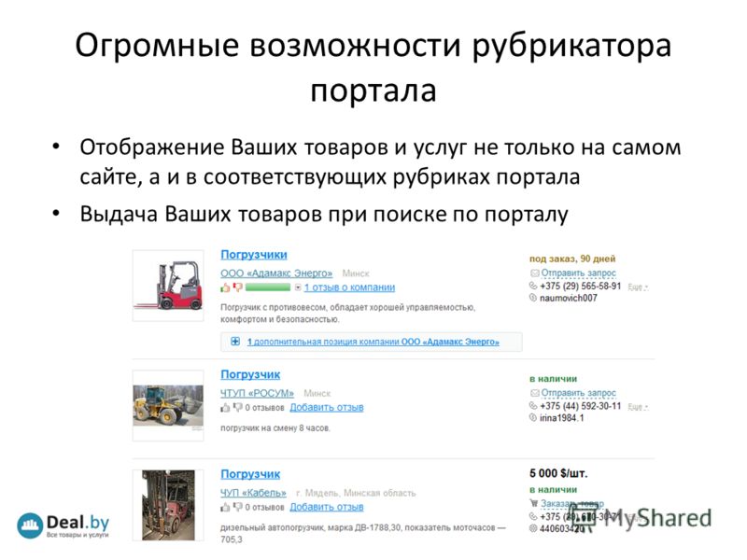Click the text под заказ, 90 дней

[x=572, y=259]
